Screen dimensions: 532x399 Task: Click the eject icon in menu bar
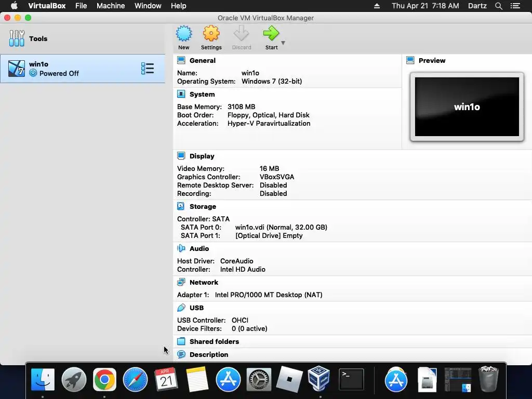click(377, 6)
